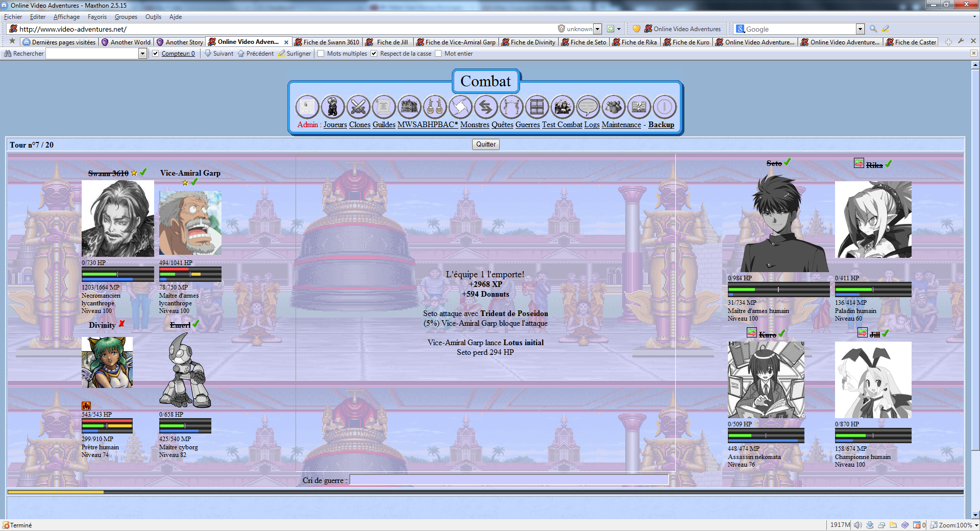Expand the Rechercher search field dropdown
This screenshot has height=531, width=980.
coord(142,54)
